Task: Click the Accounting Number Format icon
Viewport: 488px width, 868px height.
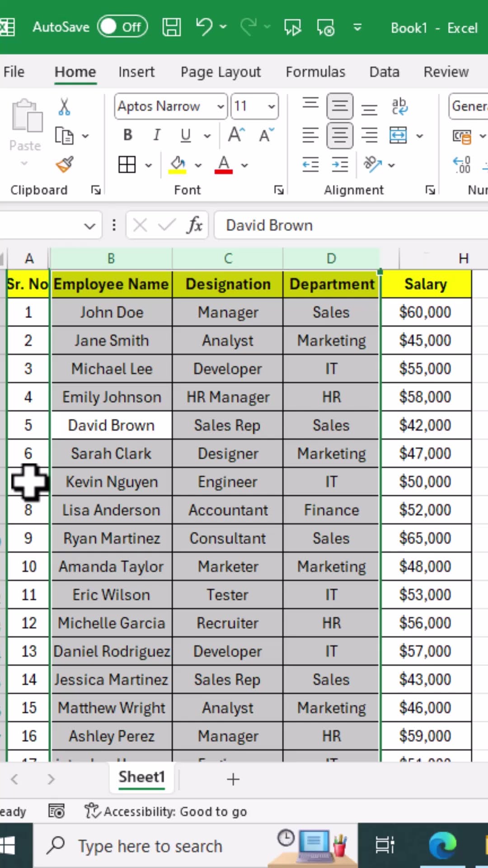Action: 462,136
